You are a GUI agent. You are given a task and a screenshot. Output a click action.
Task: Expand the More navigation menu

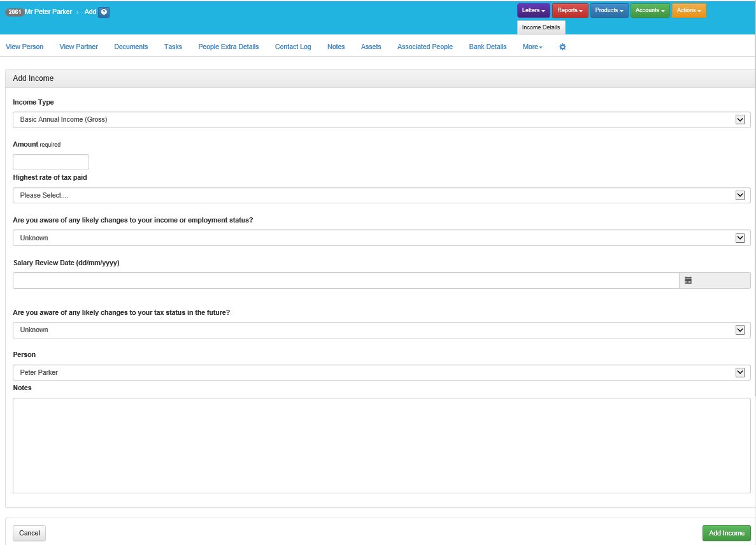[532, 47]
